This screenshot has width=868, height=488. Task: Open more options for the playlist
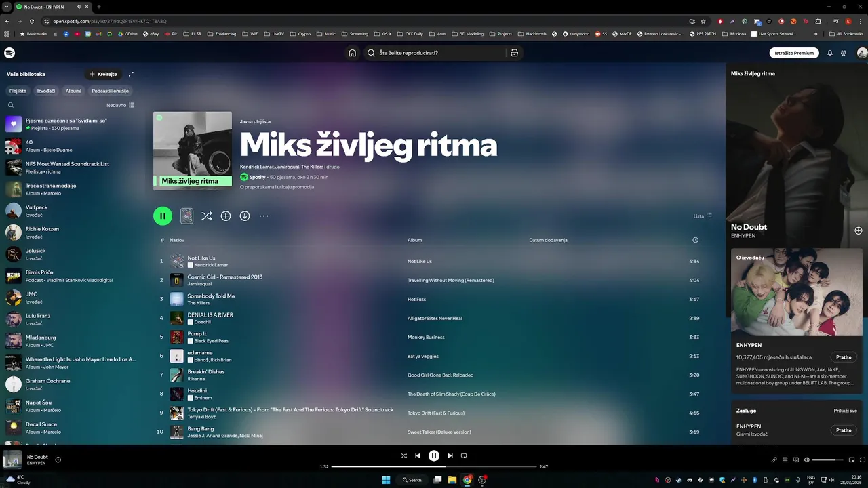(264, 216)
